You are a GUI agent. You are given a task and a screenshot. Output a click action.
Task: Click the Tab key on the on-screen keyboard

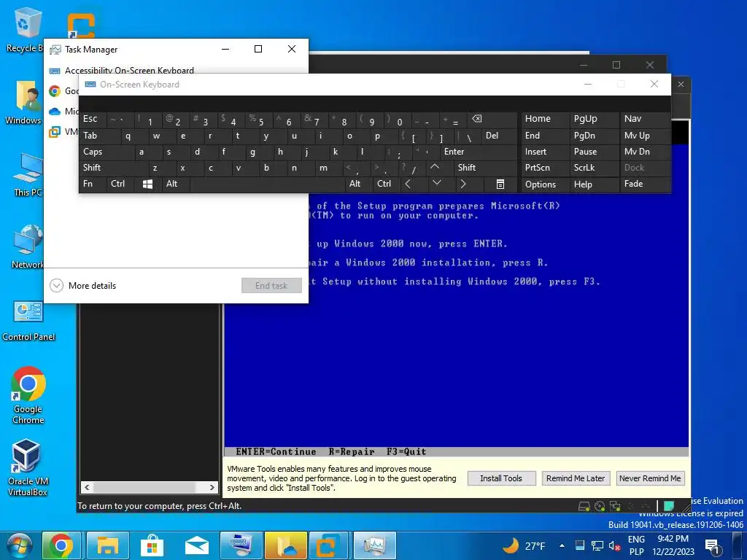[100, 136]
